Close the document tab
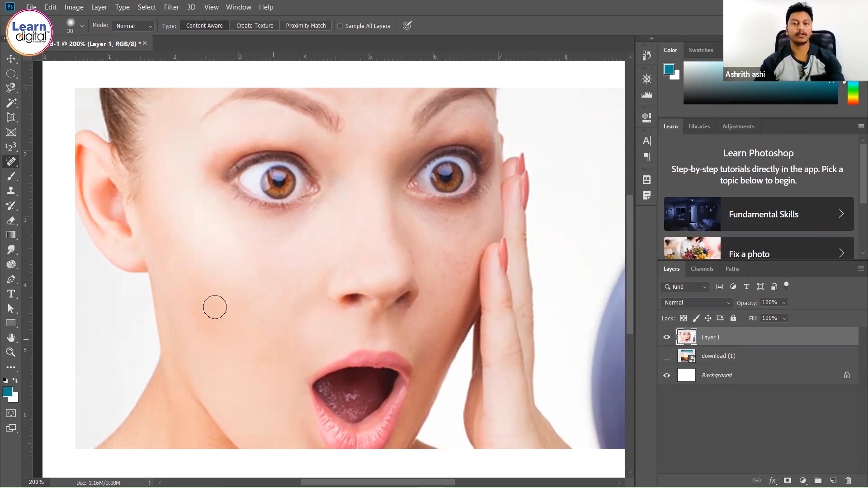Viewport: 868px width, 488px height. tap(145, 43)
